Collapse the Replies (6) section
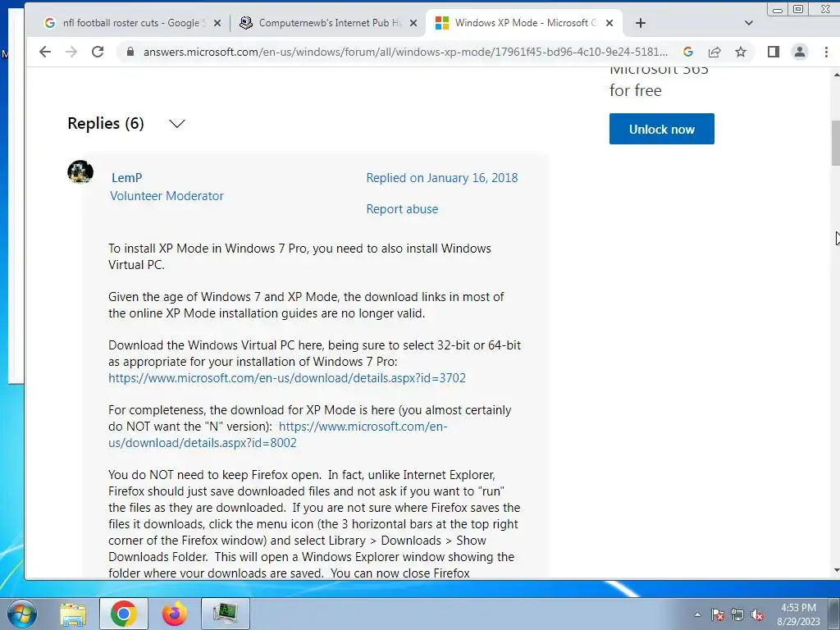The height and width of the screenshot is (630, 840). [177, 124]
